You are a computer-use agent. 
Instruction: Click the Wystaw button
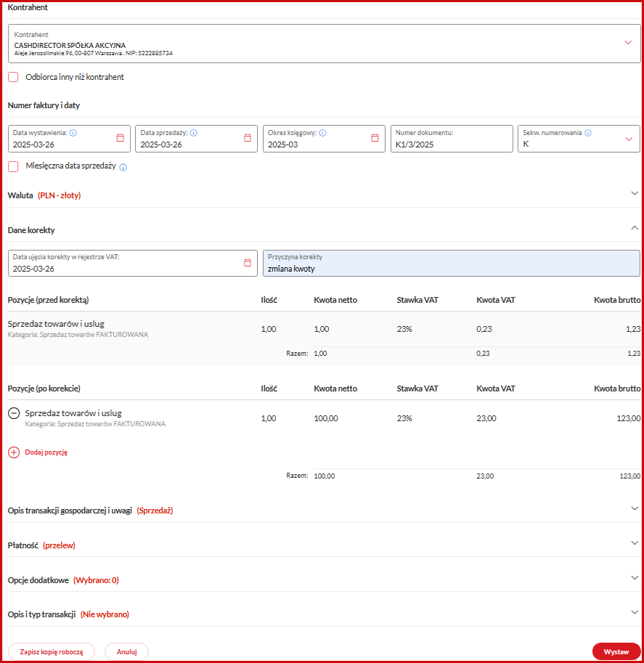(x=616, y=651)
